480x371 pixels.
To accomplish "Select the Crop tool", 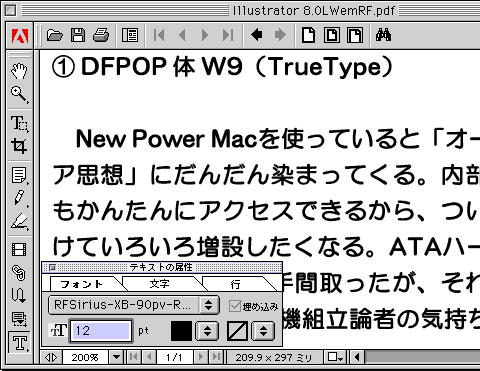I will [19, 146].
